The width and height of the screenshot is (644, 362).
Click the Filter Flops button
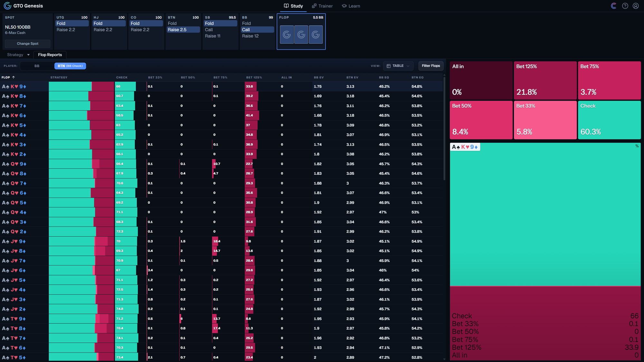[x=431, y=66]
